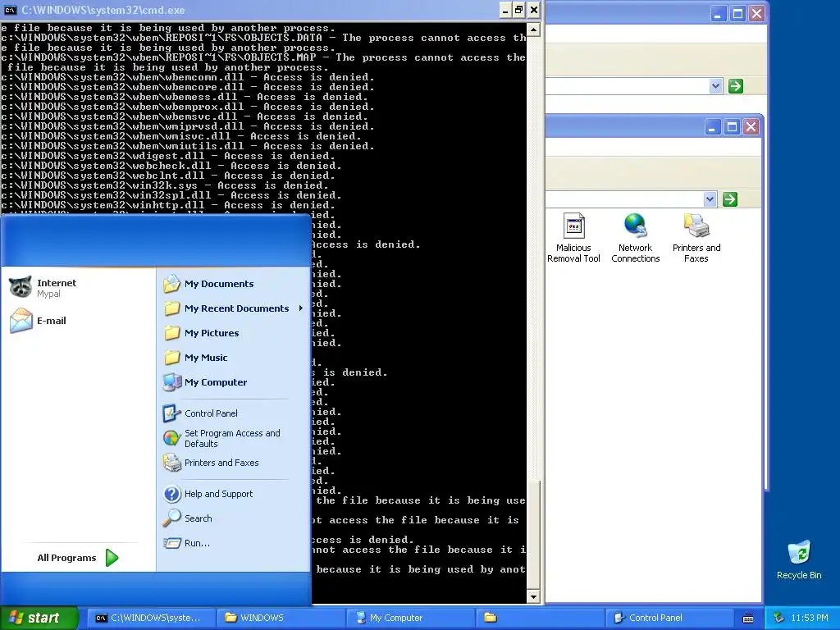This screenshot has height=630, width=840.
Task: Click the My Music folder icon
Action: 172,358
